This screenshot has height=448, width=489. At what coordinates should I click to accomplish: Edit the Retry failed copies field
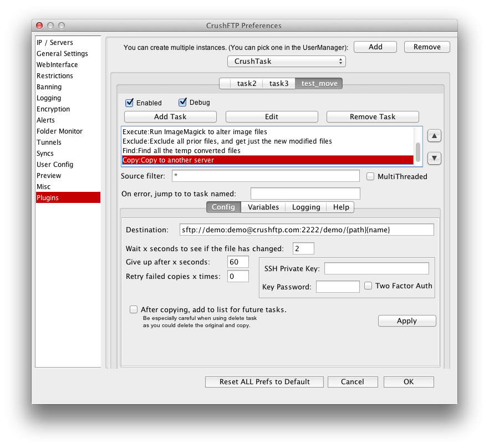coord(238,277)
